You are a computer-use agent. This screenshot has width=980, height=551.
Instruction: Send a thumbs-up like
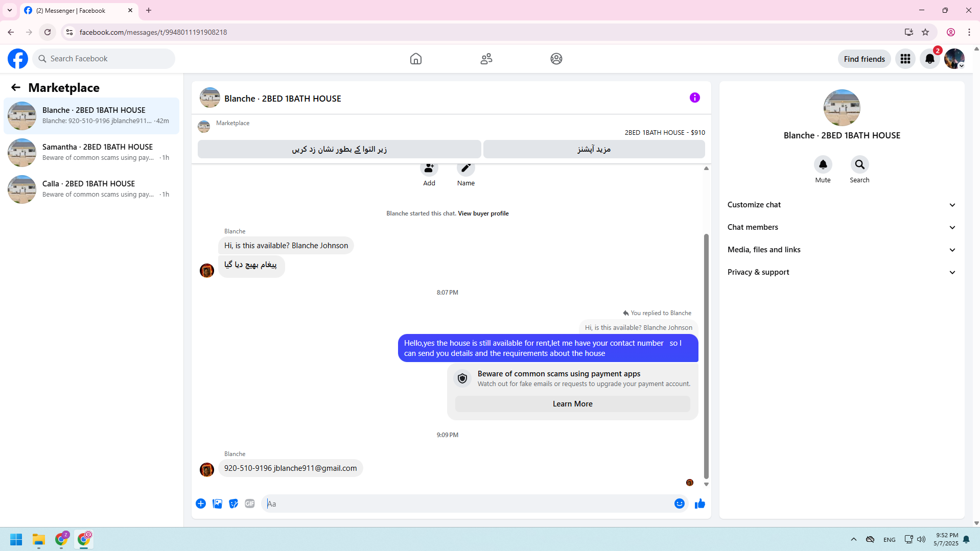click(x=700, y=504)
